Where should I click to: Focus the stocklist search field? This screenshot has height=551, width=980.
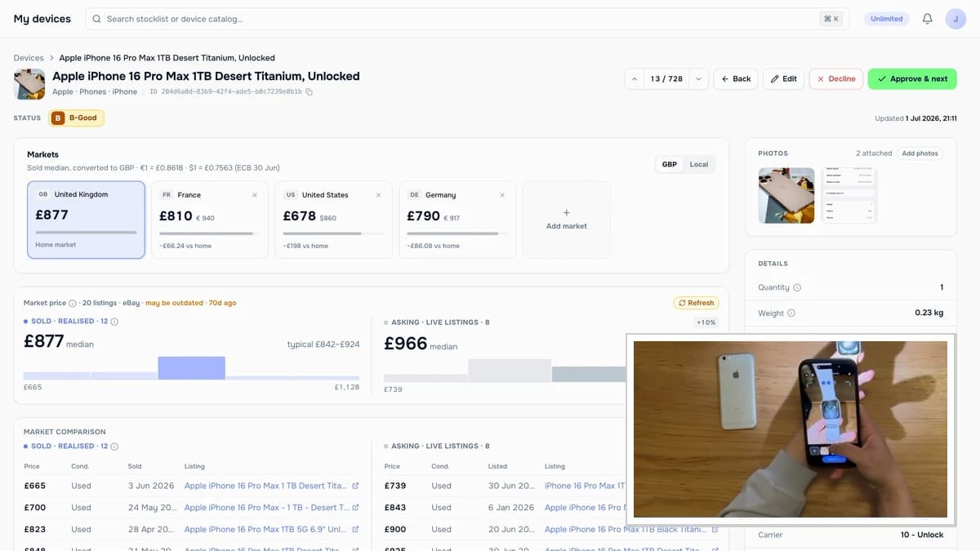[x=467, y=19]
